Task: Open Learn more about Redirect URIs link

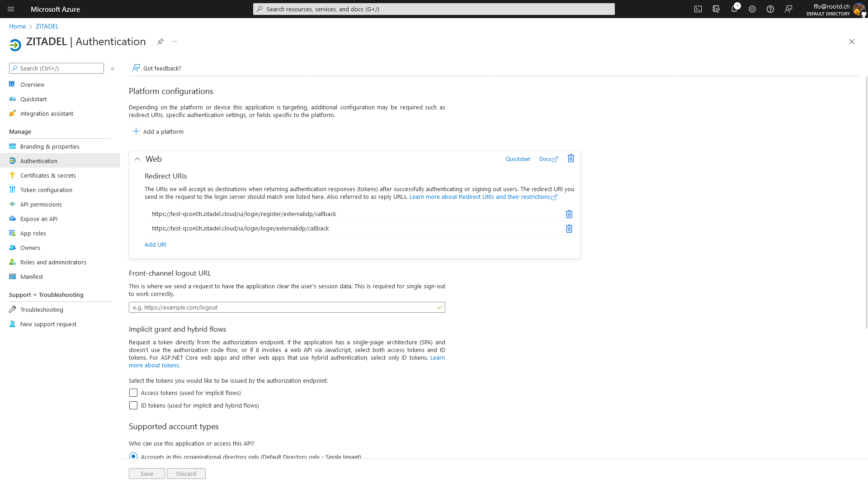Action: click(x=483, y=197)
